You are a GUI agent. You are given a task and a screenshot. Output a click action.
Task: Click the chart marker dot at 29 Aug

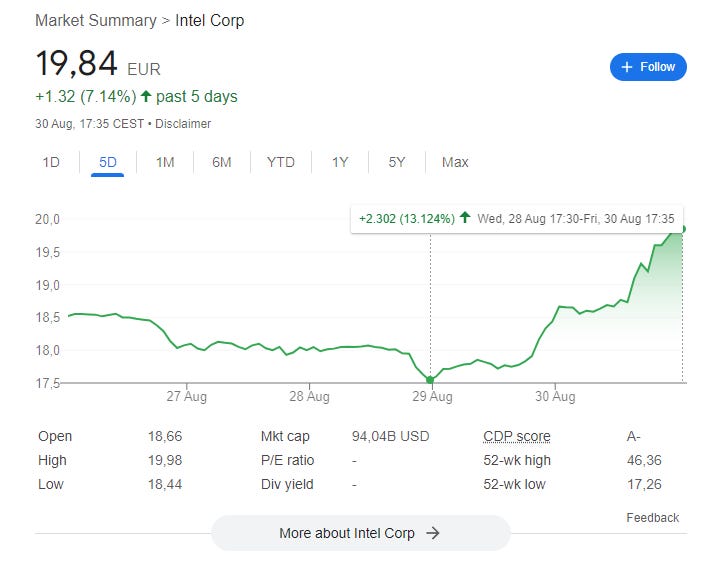pyautogui.click(x=430, y=380)
